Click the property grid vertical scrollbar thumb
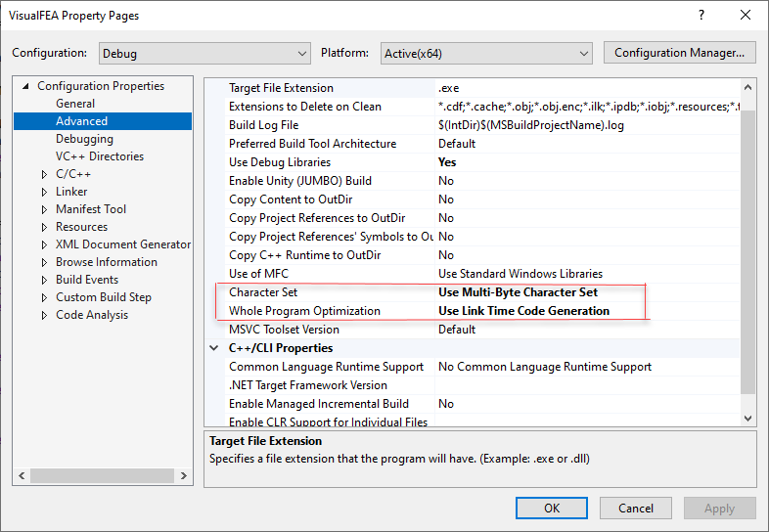Screen dimensions: 769x532 [x=747, y=251]
